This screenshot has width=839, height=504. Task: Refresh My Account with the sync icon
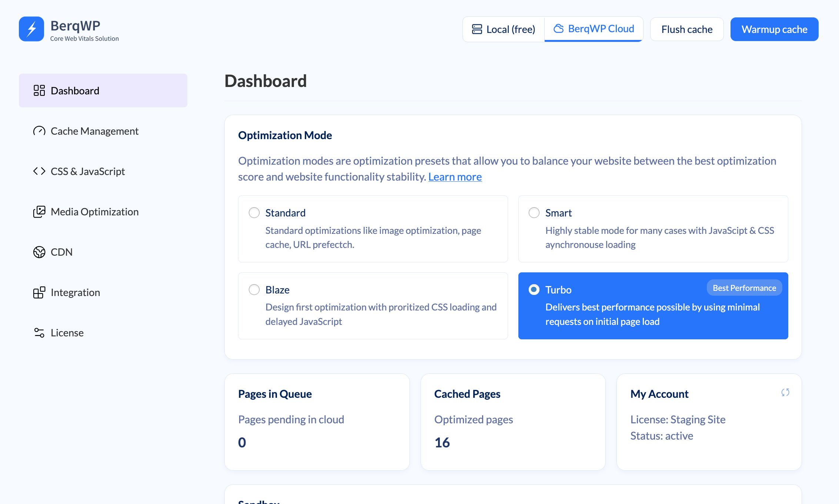point(785,392)
